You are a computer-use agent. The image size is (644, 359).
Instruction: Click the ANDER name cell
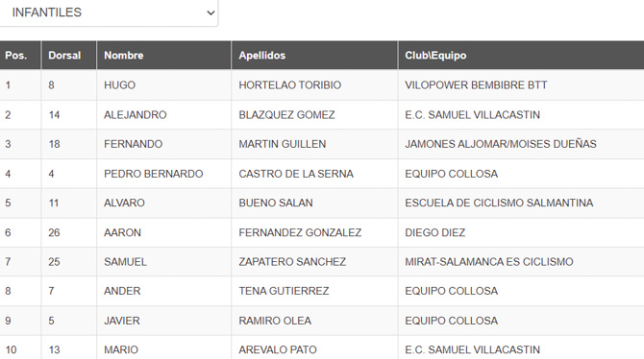click(163, 291)
